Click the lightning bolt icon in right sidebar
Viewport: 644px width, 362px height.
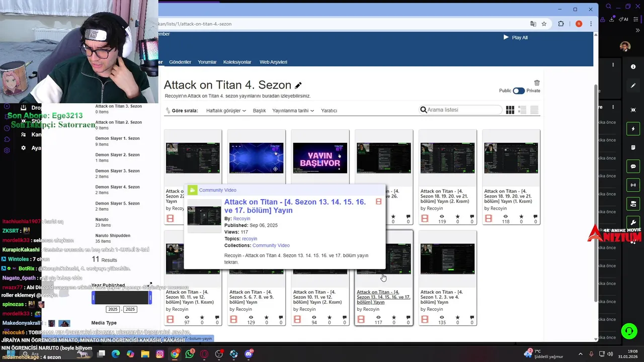(633, 129)
